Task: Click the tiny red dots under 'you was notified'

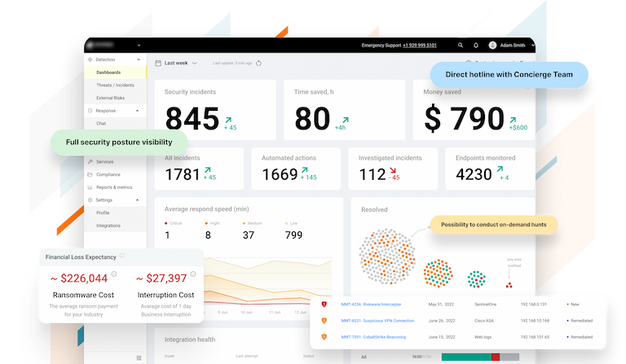Action: pyautogui.click(x=509, y=285)
